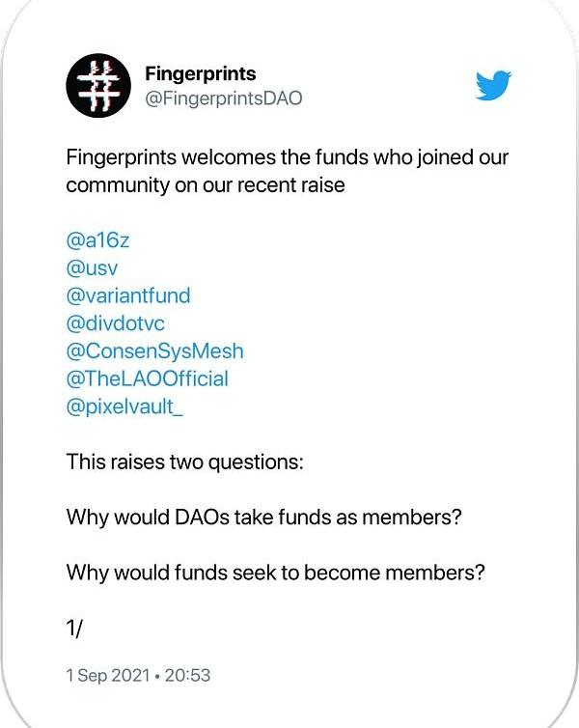
Task: Click the 20:53 time in the timestamp
Action: click(187, 675)
